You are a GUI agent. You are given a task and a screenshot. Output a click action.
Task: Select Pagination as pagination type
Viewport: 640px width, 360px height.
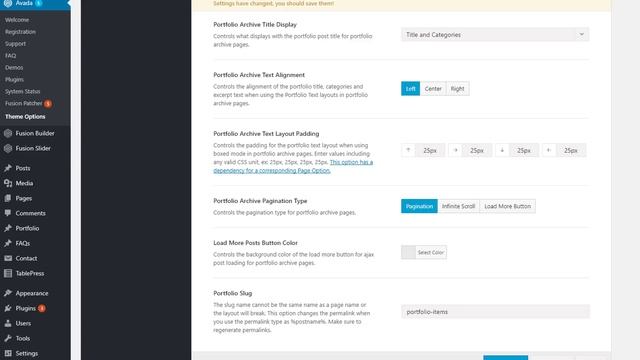419,206
